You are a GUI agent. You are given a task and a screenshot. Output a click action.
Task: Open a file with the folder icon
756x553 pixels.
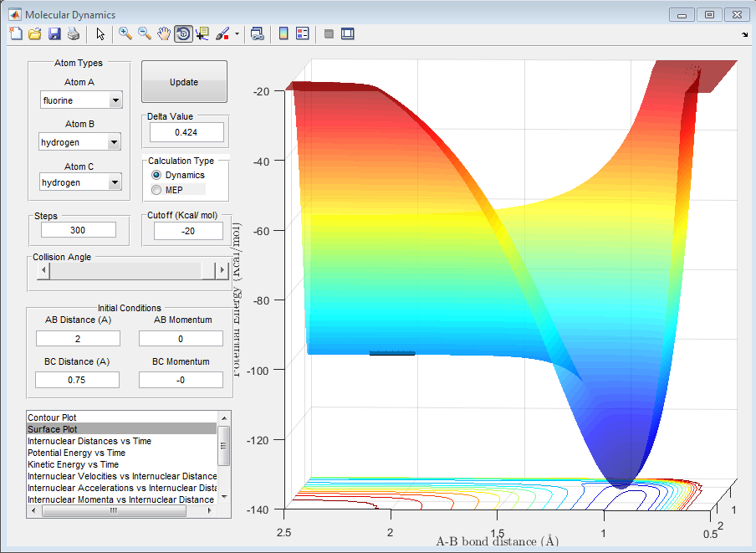click(x=35, y=33)
